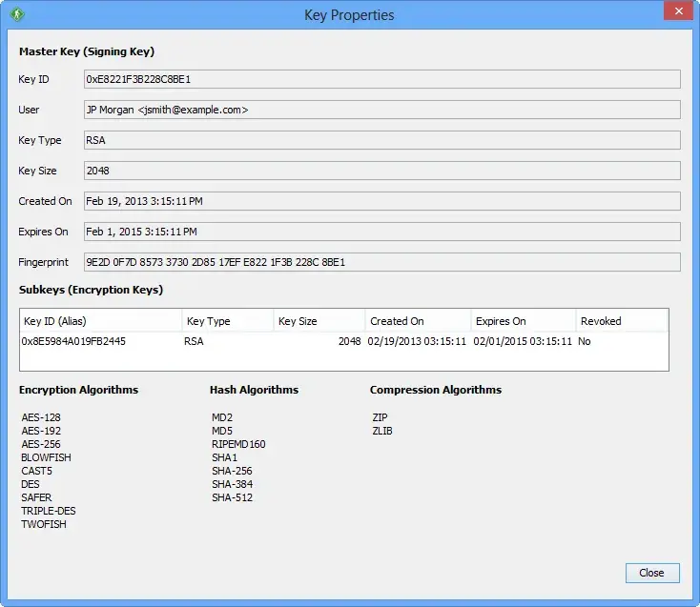
Task: Click the Subkeys (Encryption Keys) heading
Action: point(91,290)
